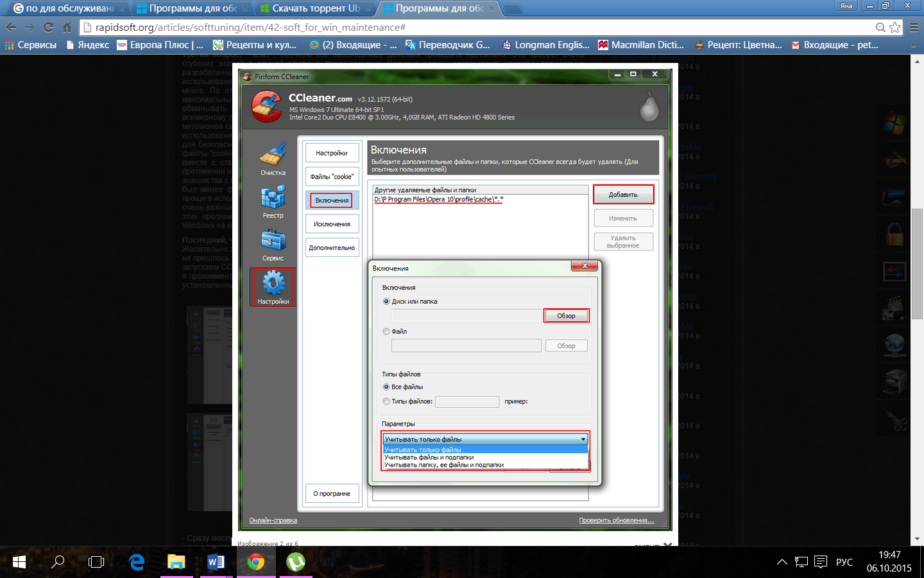
Task: Click the page vertical scrollbar thumb
Action: click(917, 264)
